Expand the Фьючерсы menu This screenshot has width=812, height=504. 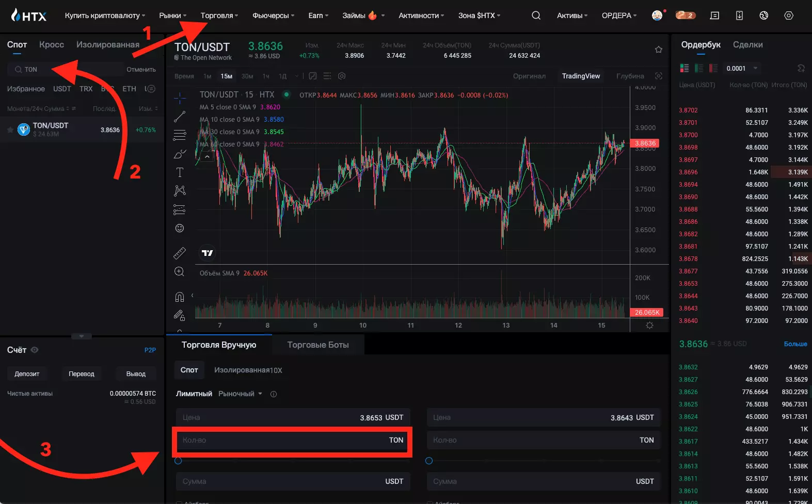[274, 15]
